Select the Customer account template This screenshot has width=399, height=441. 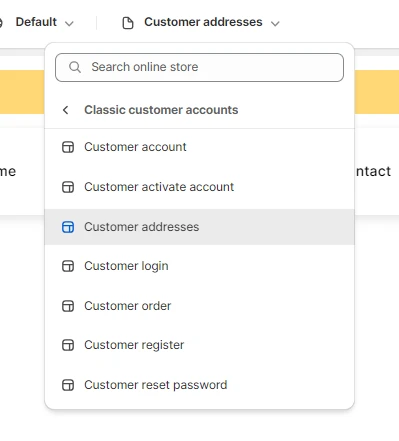199,147
